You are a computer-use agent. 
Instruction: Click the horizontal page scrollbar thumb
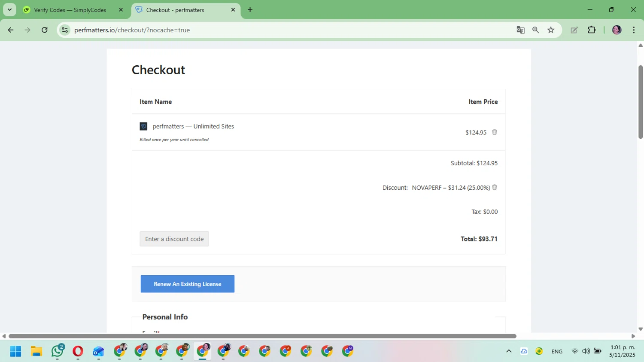[262, 336]
